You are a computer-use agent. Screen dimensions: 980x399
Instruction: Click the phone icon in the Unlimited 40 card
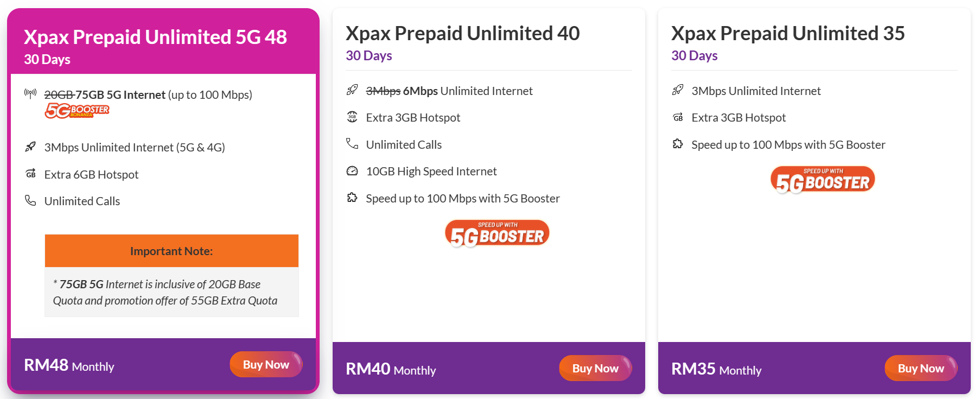[352, 144]
